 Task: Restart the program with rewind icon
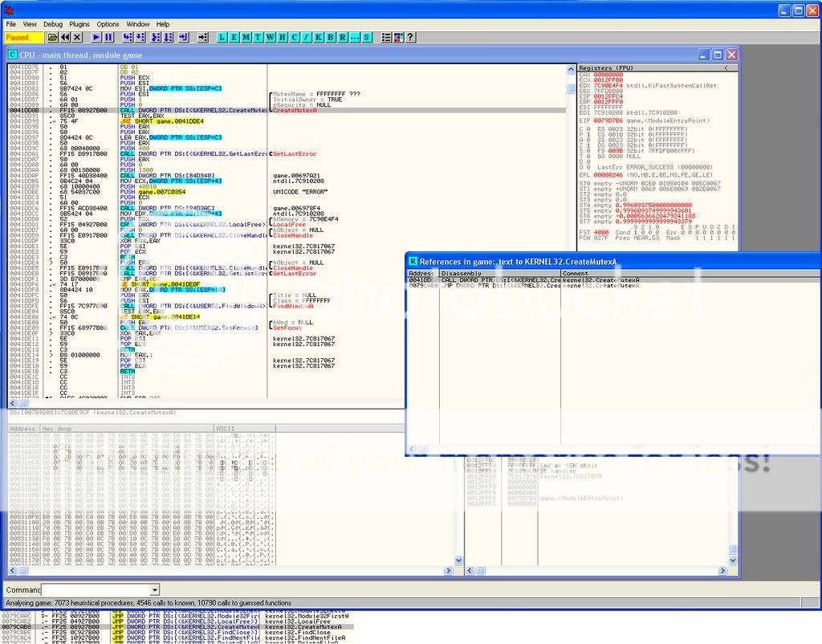(65, 37)
